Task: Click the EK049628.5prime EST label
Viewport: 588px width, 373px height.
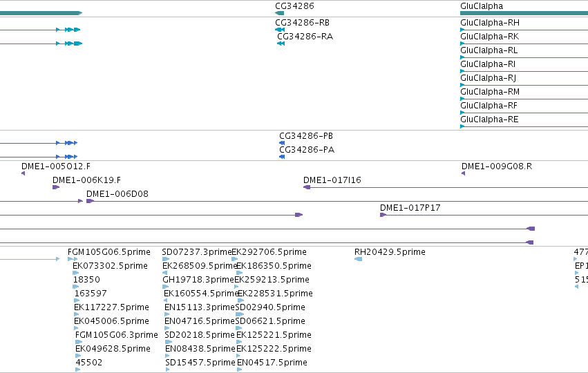Action: (113, 349)
